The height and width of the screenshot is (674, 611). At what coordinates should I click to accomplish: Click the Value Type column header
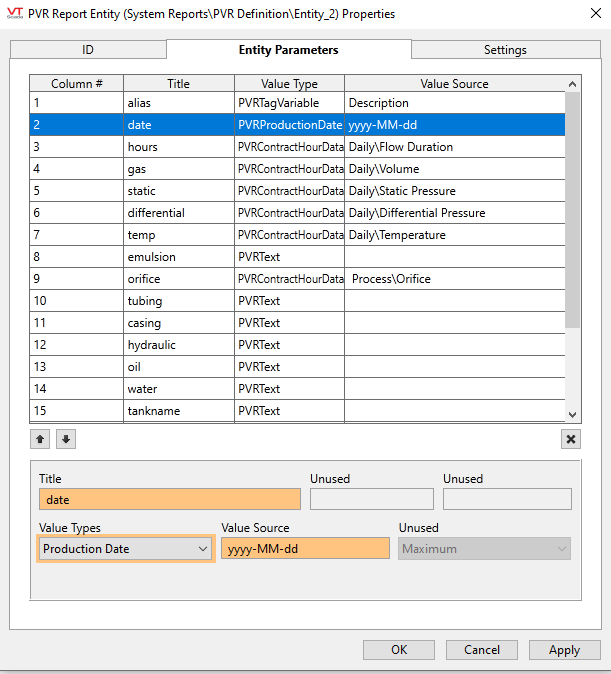coord(289,84)
